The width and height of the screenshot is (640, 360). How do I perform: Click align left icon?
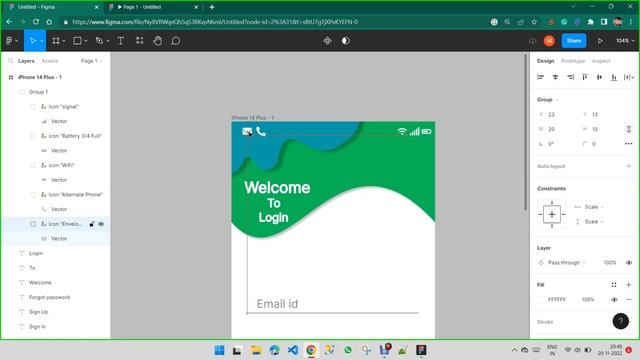click(540, 77)
